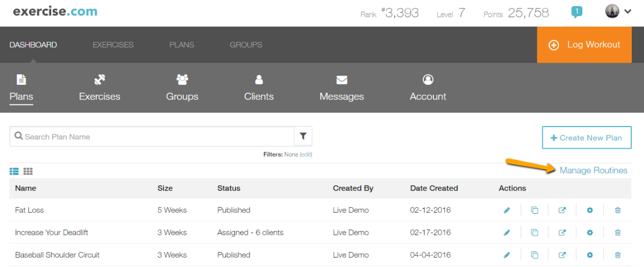The image size is (644, 267).
Task: Trash the Increase Your Deadlift plan
Action: coord(617,233)
